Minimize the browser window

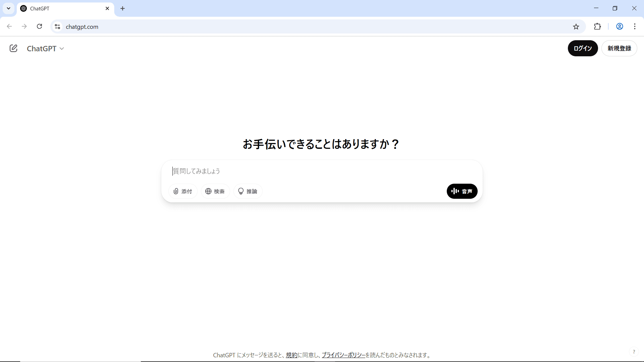coord(596,8)
